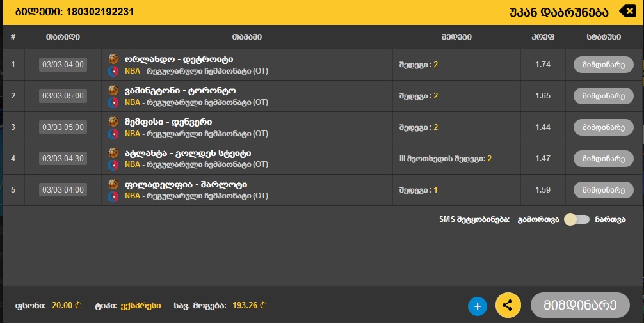The image size is (644, 323).
Task: Click the odds value 1.74
Action: point(543,65)
